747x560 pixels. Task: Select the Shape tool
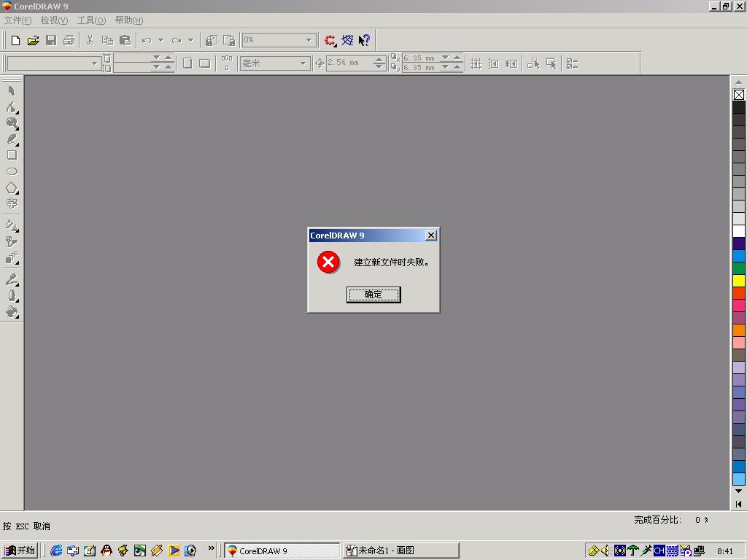pos(12,107)
